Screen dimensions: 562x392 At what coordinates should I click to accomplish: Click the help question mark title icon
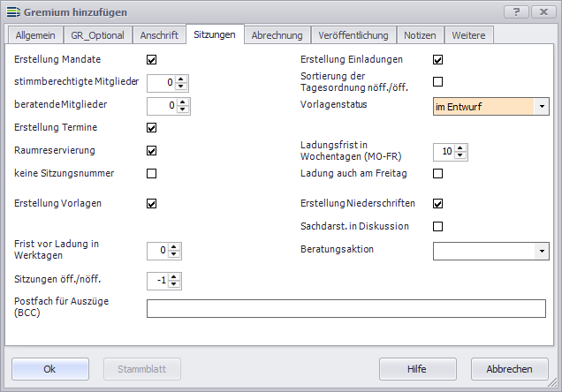point(517,11)
